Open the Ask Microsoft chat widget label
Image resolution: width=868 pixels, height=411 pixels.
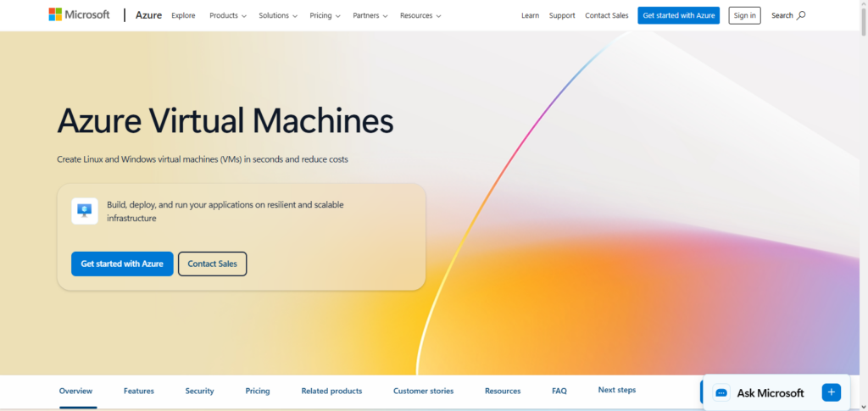coord(770,393)
